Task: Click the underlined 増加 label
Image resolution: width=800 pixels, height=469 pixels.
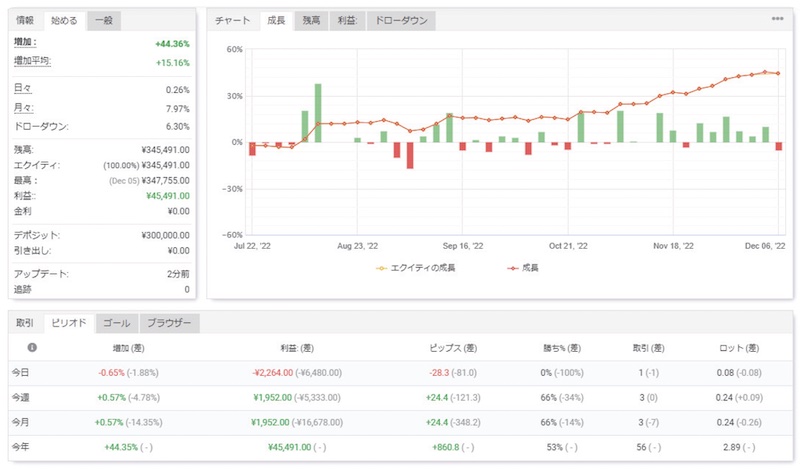Action: (x=24, y=43)
